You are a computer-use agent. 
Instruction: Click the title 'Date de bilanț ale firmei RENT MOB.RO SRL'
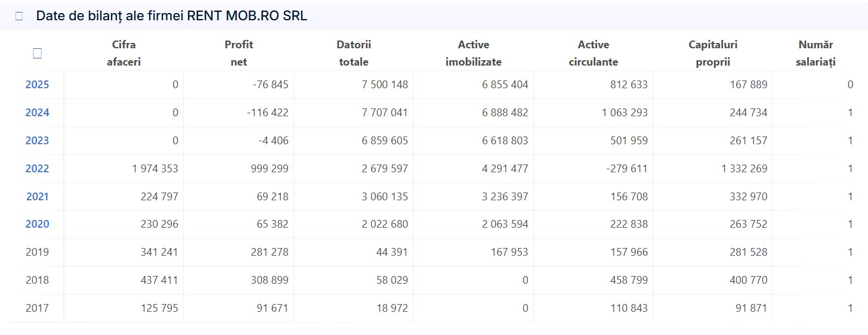pyautogui.click(x=172, y=16)
